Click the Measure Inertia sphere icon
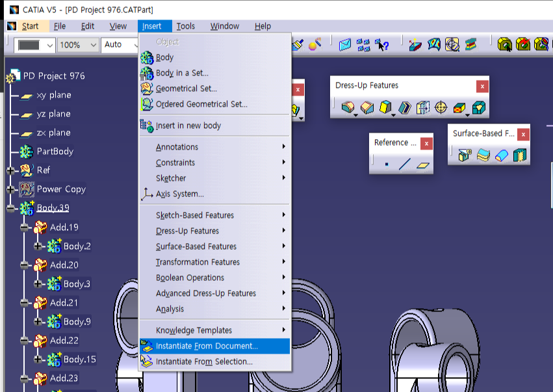Screen dimensions: 553x392 315,44
